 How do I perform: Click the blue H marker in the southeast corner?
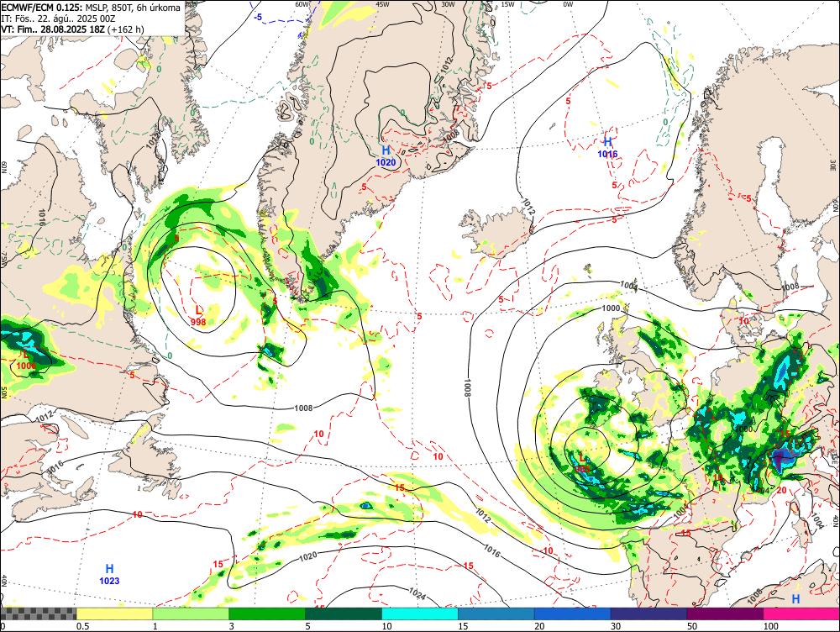(796, 598)
